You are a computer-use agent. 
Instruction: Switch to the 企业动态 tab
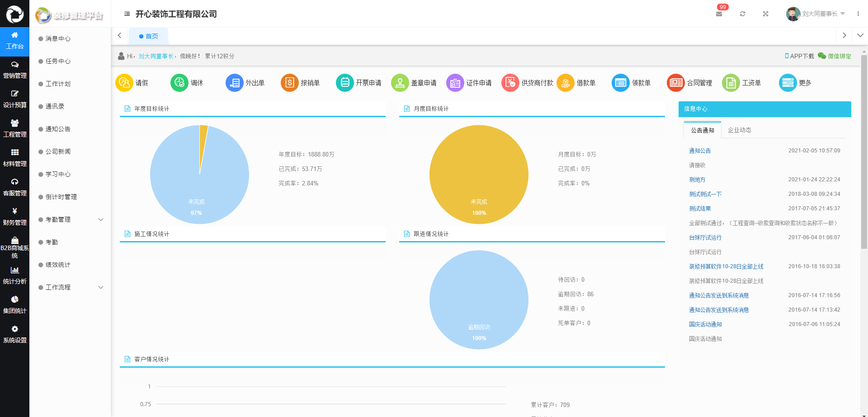[739, 130]
